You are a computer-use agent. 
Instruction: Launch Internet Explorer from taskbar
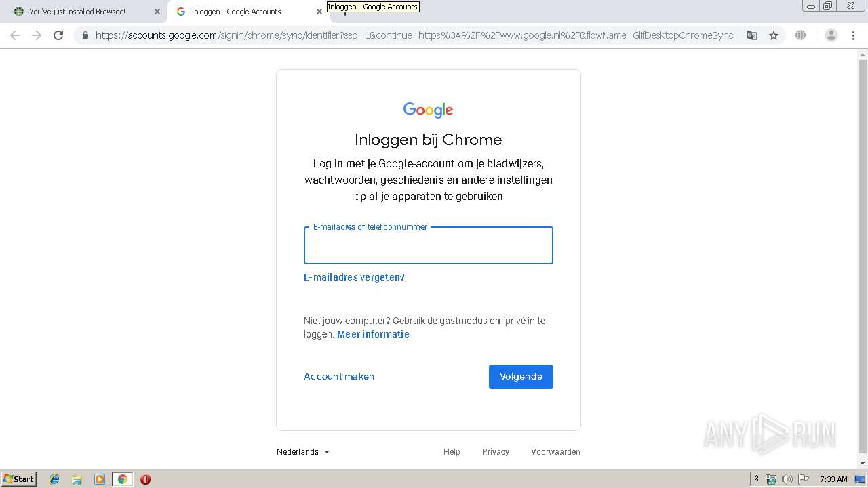click(54, 479)
